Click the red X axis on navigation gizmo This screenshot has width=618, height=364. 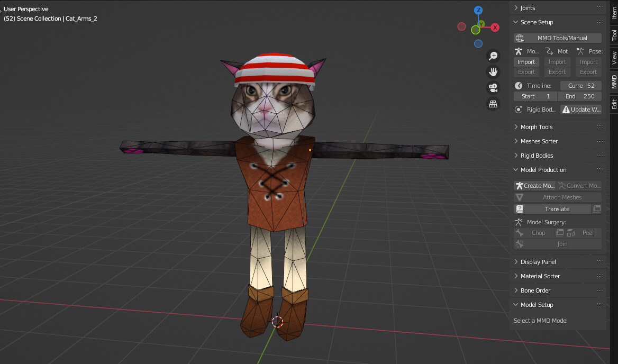(x=495, y=27)
